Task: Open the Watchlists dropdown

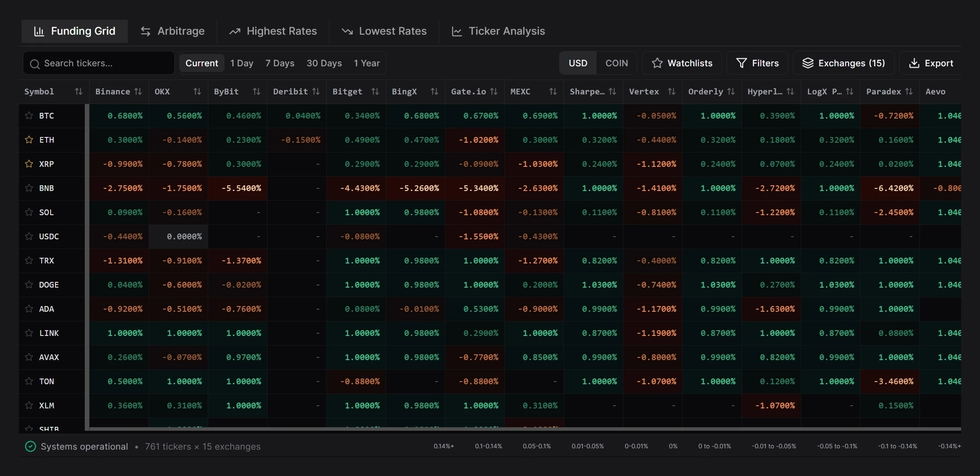Action: [682, 63]
